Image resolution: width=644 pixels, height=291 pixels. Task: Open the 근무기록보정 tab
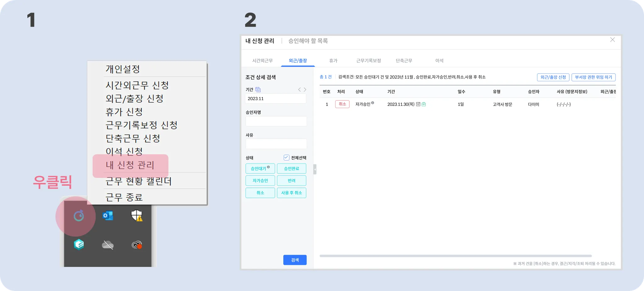tap(369, 60)
